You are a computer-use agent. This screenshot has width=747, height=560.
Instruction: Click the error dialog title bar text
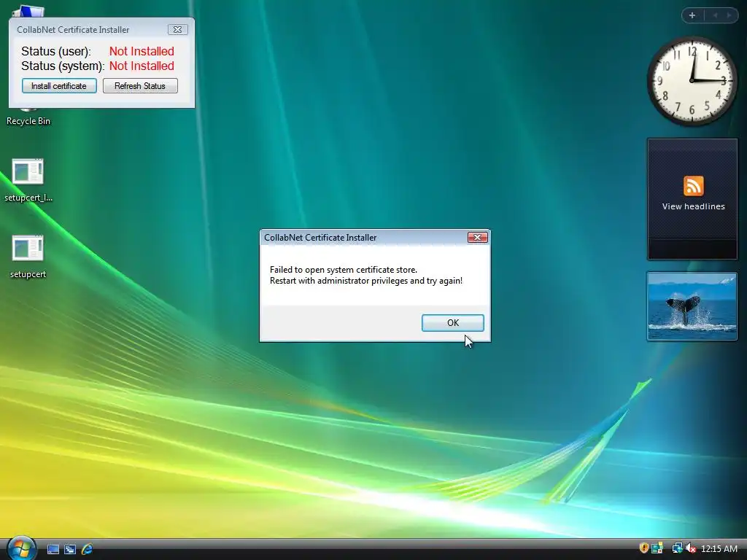coord(320,237)
